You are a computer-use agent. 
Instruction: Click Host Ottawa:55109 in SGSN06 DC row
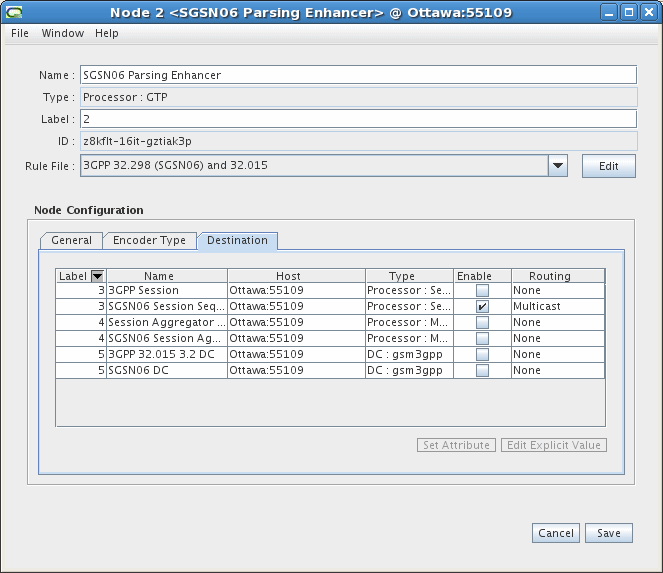pos(296,370)
